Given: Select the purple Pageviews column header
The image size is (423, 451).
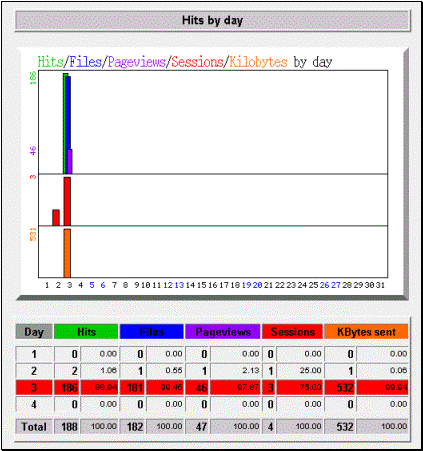Looking at the screenshot, I should (x=223, y=332).
